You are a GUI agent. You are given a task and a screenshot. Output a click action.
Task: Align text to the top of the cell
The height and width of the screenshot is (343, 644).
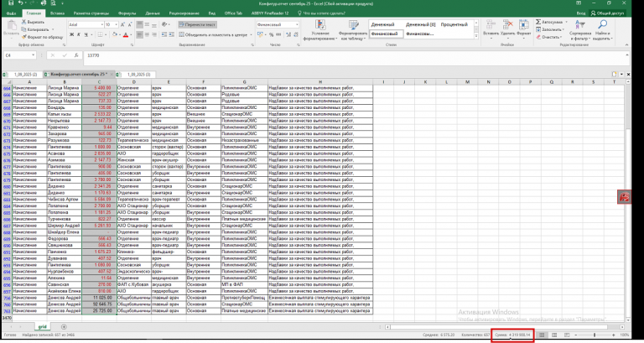click(x=140, y=24)
